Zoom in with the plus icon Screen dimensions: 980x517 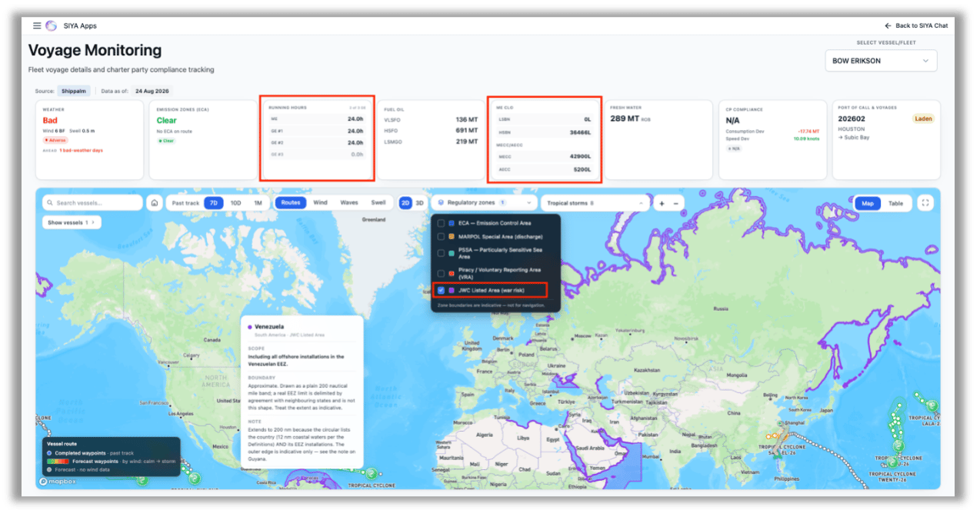point(662,203)
